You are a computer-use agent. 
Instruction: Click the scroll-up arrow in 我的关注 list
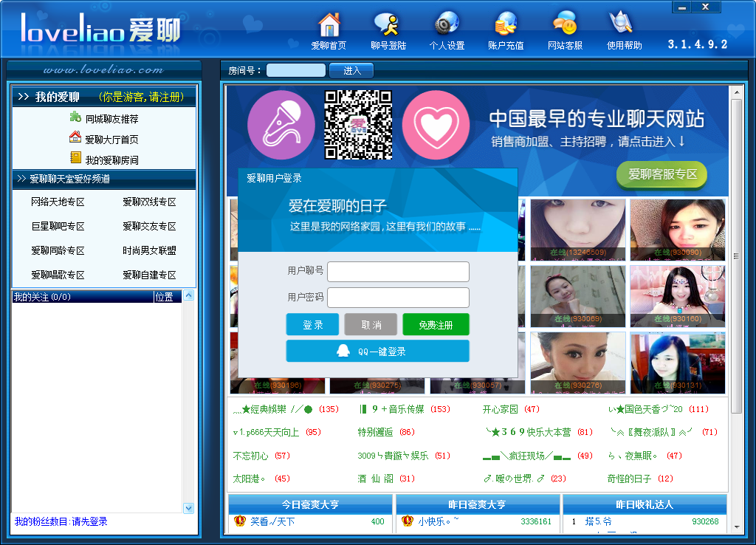[188, 296]
